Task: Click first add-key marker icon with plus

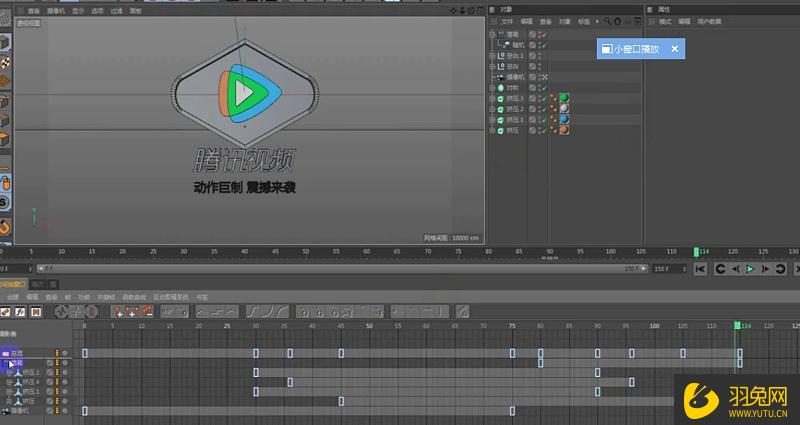Action: pyautogui.click(x=118, y=311)
